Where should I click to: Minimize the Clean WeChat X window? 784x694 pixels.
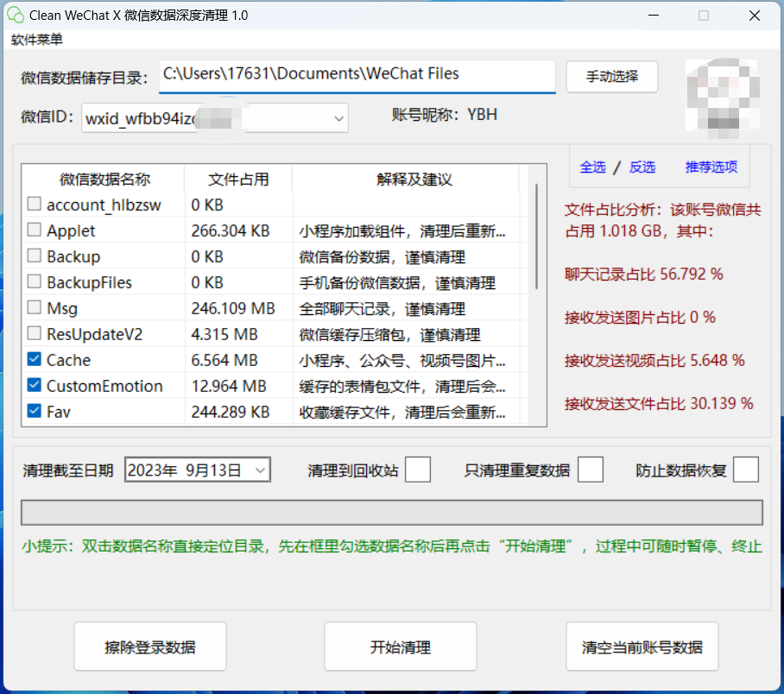[653, 16]
